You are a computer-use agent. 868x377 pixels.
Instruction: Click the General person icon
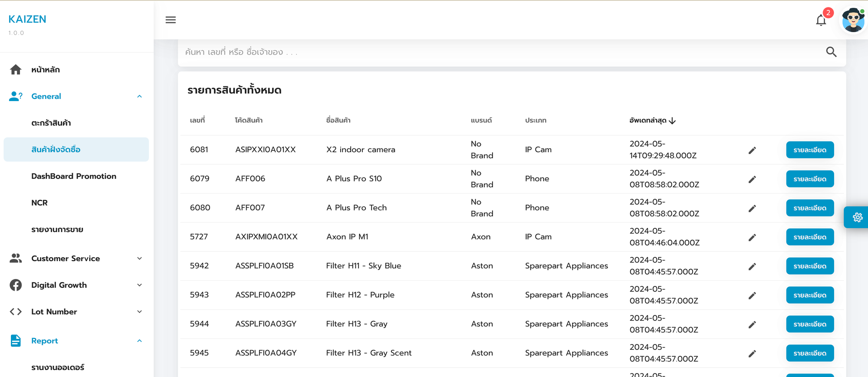pyautogui.click(x=16, y=96)
